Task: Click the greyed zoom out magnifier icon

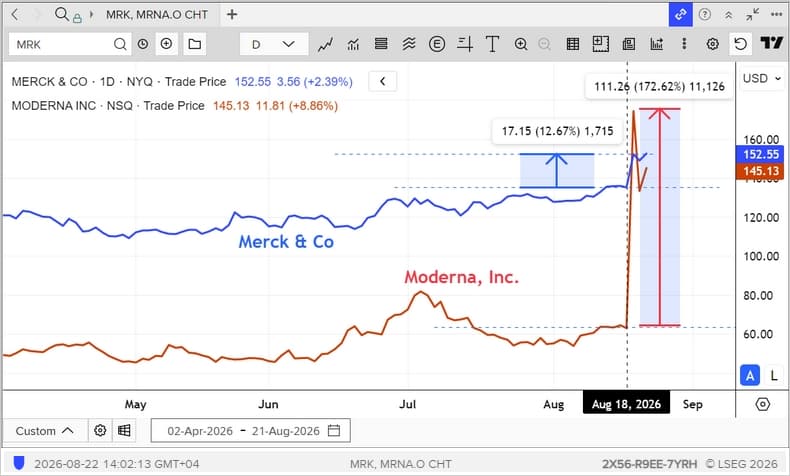Action: tap(544, 44)
